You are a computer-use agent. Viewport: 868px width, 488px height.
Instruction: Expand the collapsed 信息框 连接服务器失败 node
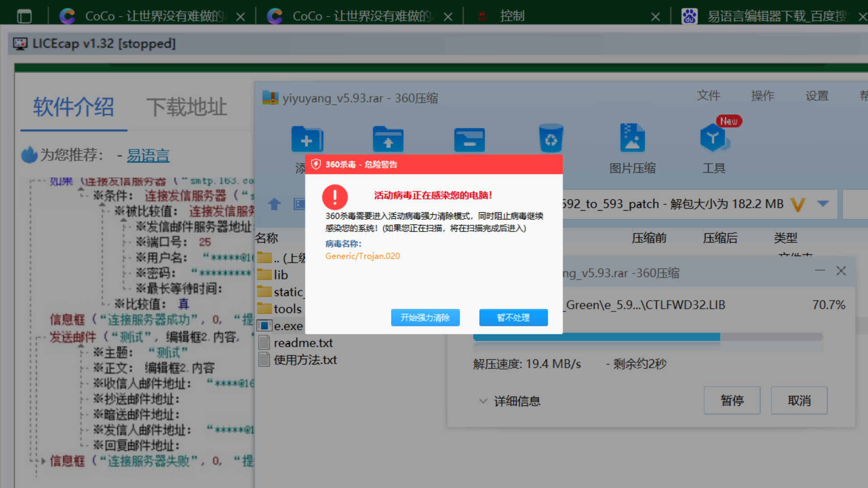[43, 461]
